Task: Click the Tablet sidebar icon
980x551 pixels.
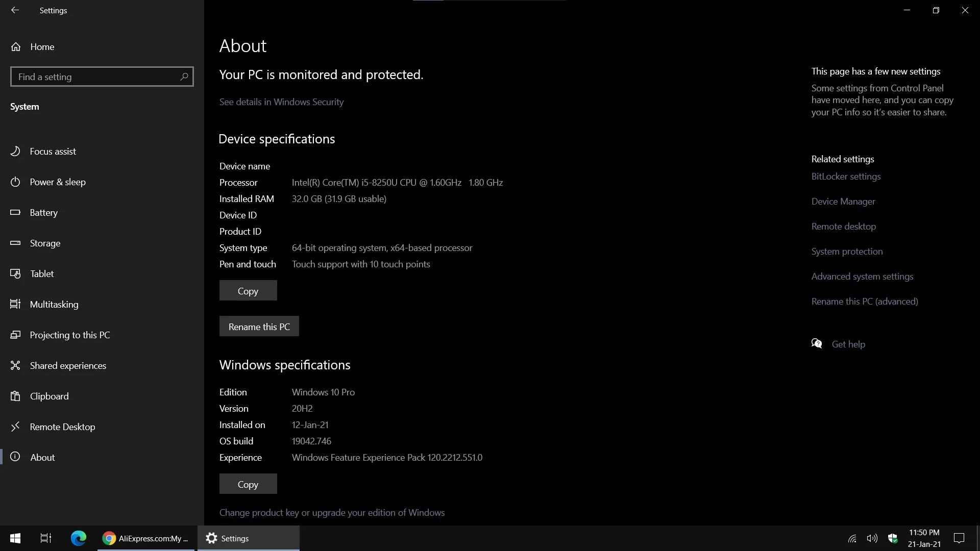Action: tap(15, 273)
